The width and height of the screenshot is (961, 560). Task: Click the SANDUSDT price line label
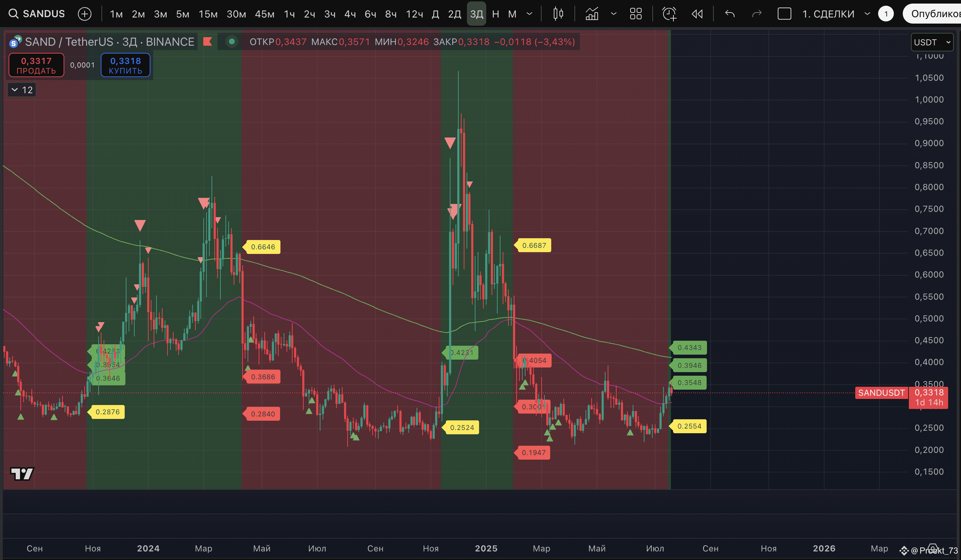[881, 392]
